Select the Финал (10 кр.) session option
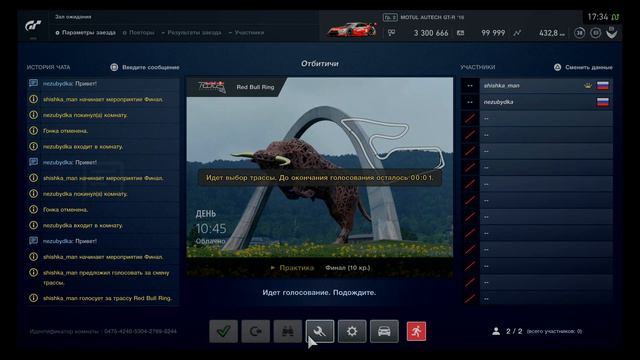This screenshot has height=360, width=640. (348, 268)
